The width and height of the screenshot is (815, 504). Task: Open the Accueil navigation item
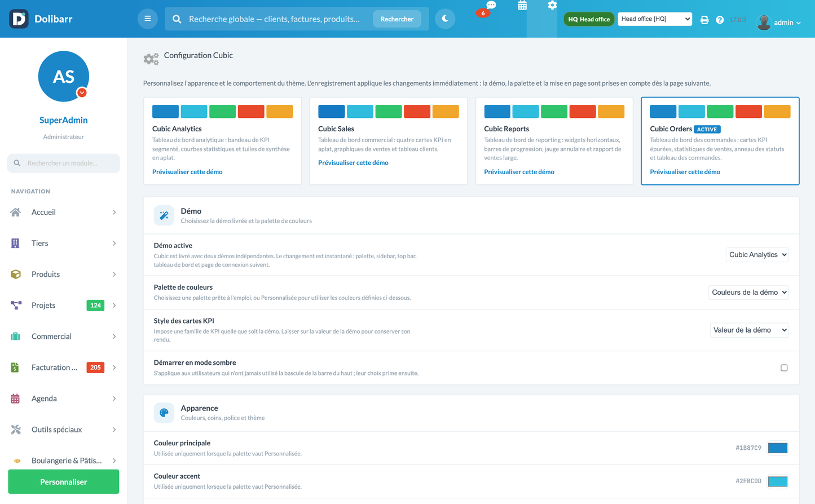[64, 212]
